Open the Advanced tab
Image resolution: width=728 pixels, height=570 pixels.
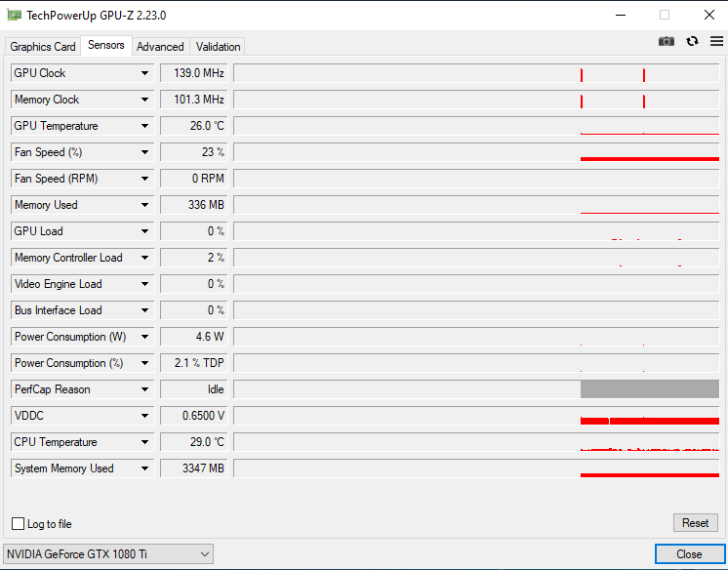pyautogui.click(x=160, y=47)
